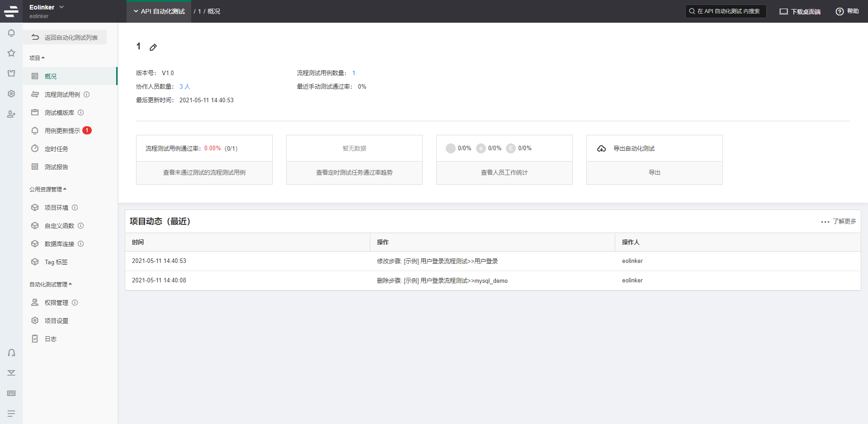Open settings hexagon icon in left rail
The height and width of the screenshot is (424, 868).
pos(11,94)
